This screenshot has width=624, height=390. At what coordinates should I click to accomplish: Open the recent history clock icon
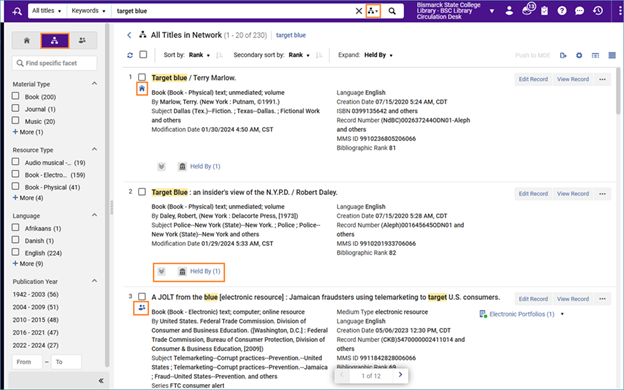click(598, 11)
